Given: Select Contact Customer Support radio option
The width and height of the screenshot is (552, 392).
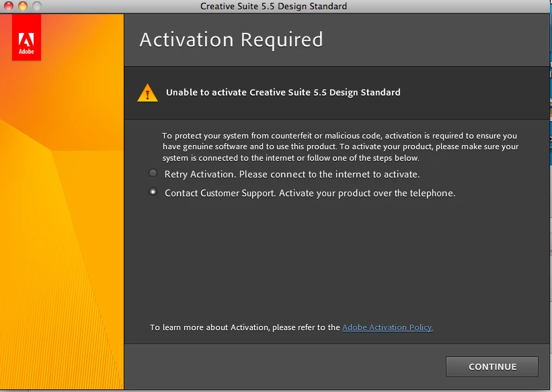Looking at the screenshot, I should coord(153,192).
